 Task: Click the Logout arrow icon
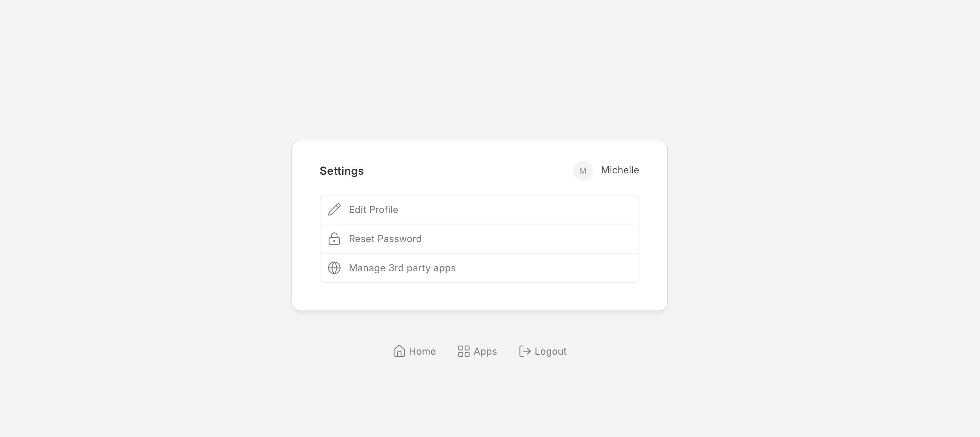(525, 351)
